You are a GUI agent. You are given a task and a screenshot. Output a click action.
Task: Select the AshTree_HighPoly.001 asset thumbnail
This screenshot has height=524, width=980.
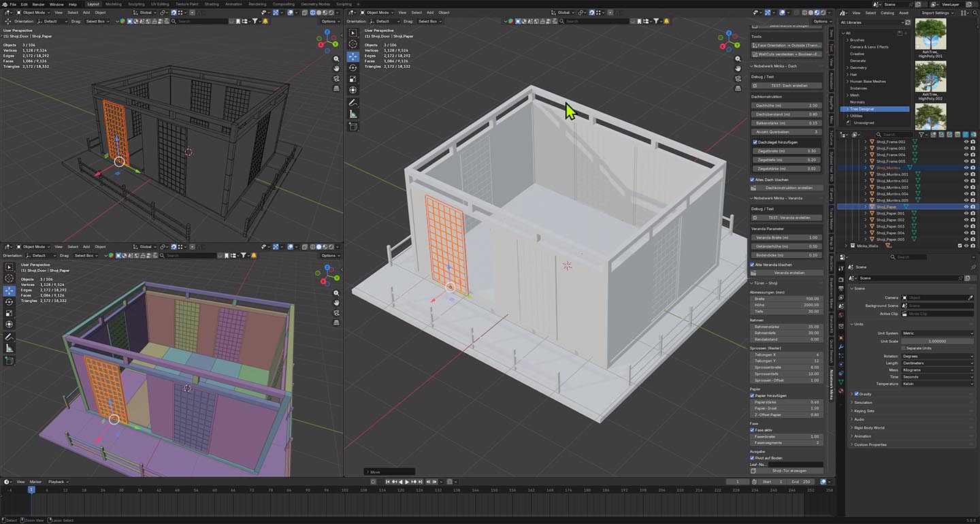click(930, 33)
